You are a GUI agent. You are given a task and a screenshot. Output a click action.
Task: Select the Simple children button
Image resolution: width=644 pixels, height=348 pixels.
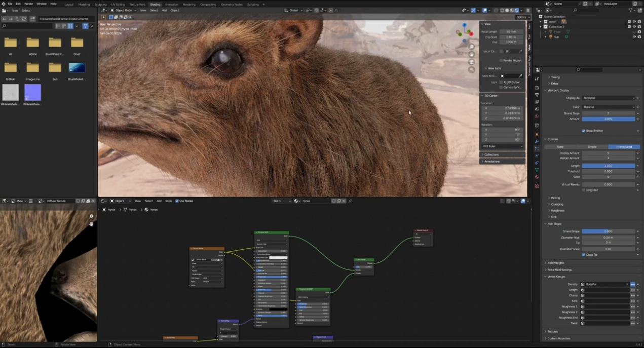tap(591, 146)
